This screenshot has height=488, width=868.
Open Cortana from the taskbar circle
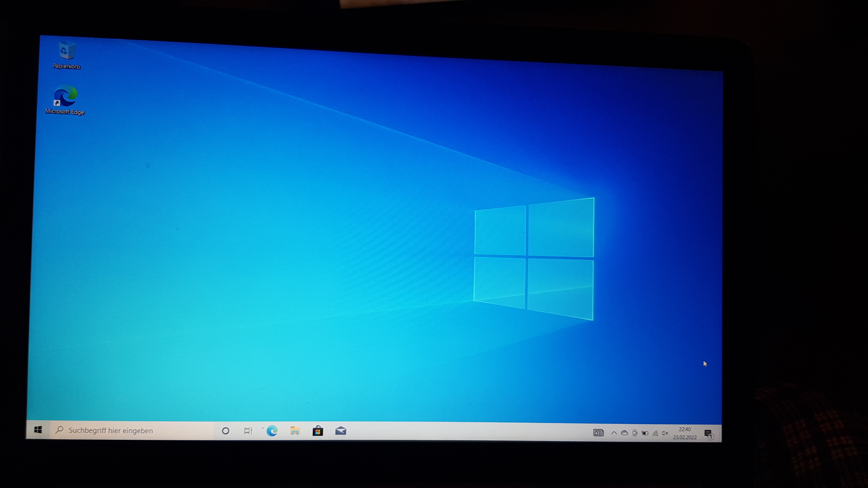click(x=225, y=431)
